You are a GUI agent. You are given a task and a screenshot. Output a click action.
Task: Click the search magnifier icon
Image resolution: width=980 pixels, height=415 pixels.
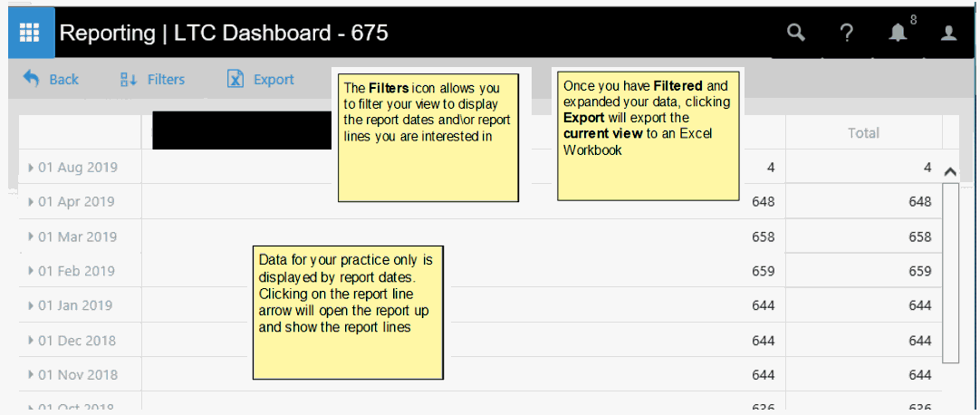click(795, 34)
